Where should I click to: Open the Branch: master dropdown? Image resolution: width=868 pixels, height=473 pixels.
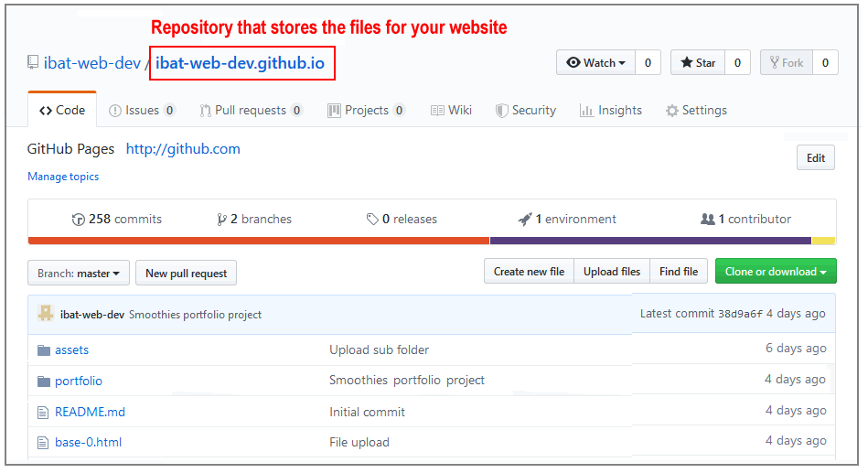[x=79, y=273]
